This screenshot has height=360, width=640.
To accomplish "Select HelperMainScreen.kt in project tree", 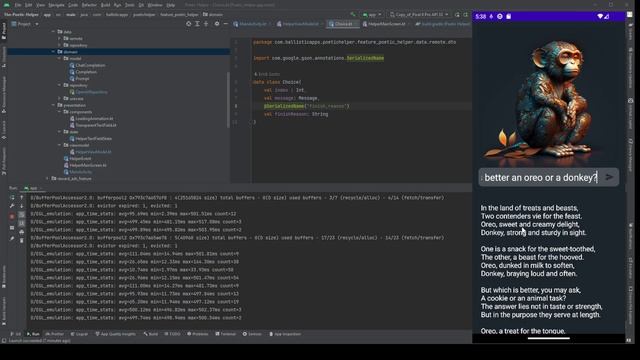I will [85, 165].
